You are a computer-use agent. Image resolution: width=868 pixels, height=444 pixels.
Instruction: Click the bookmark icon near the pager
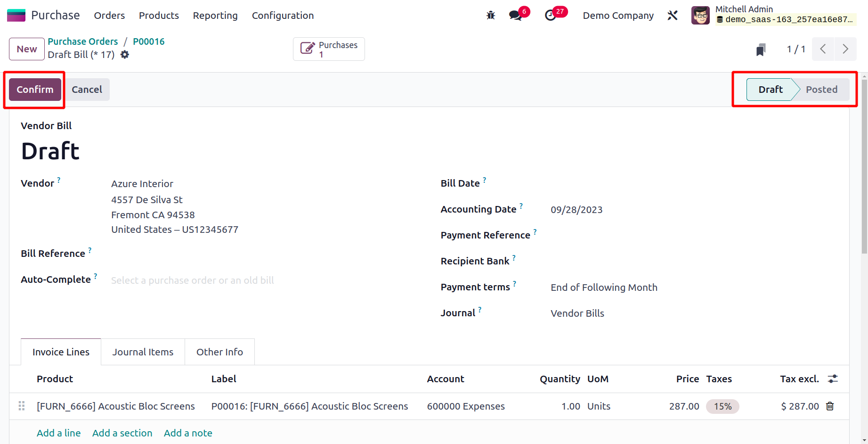coord(761,49)
